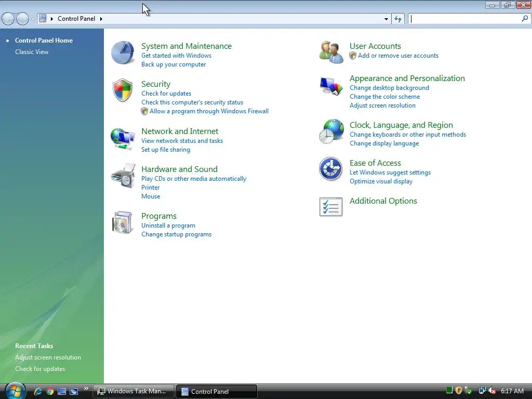The height and width of the screenshot is (399, 532).
Task: Launch Internet Explorer from Quick Launch
Action: (37, 391)
